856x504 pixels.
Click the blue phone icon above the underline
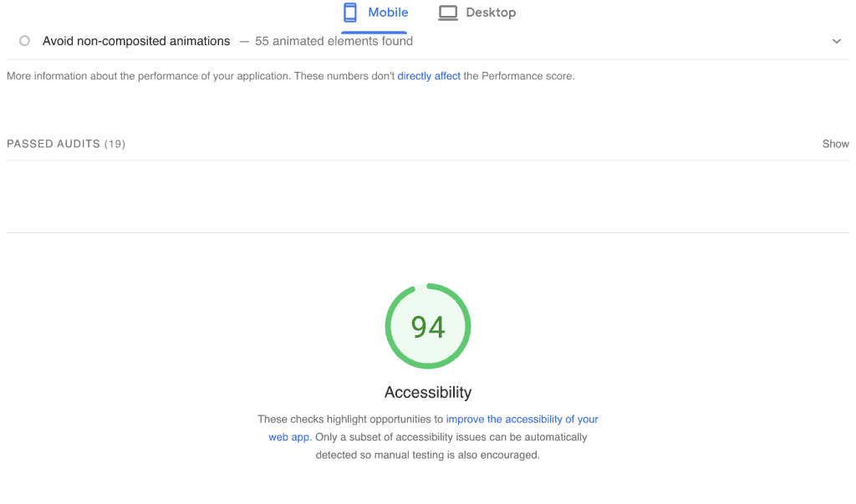click(x=349, y=12)
